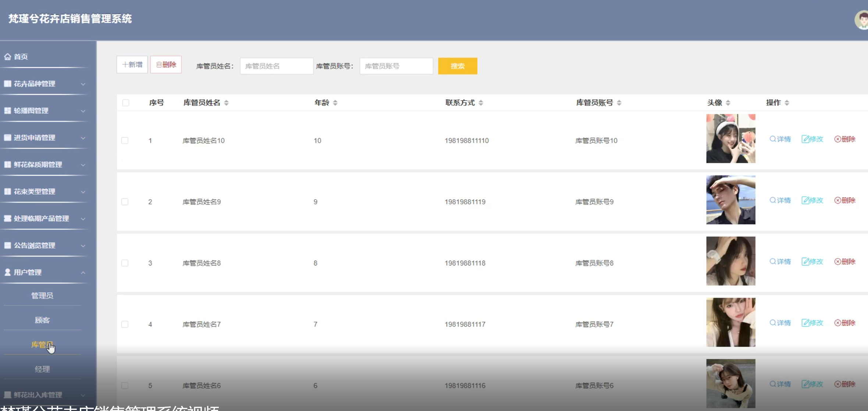
Task: Check the checkbox for row 1
Action: (125, 141)
